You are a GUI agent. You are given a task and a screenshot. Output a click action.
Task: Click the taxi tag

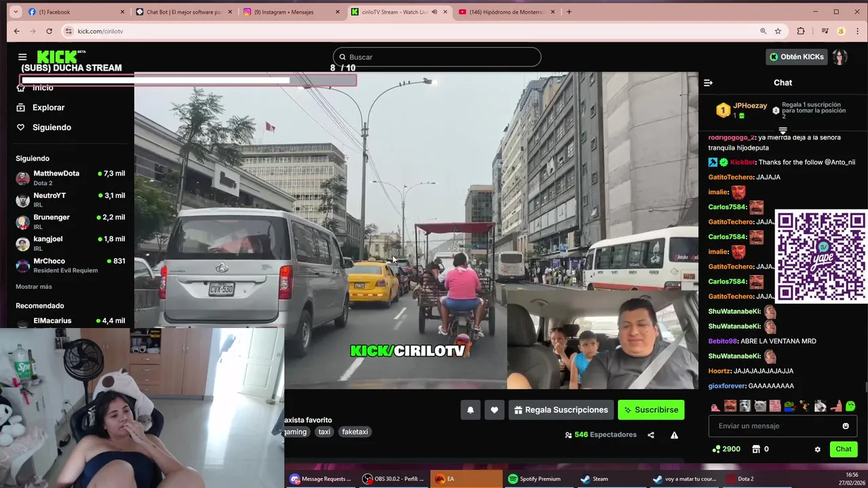tap(324, 432)
